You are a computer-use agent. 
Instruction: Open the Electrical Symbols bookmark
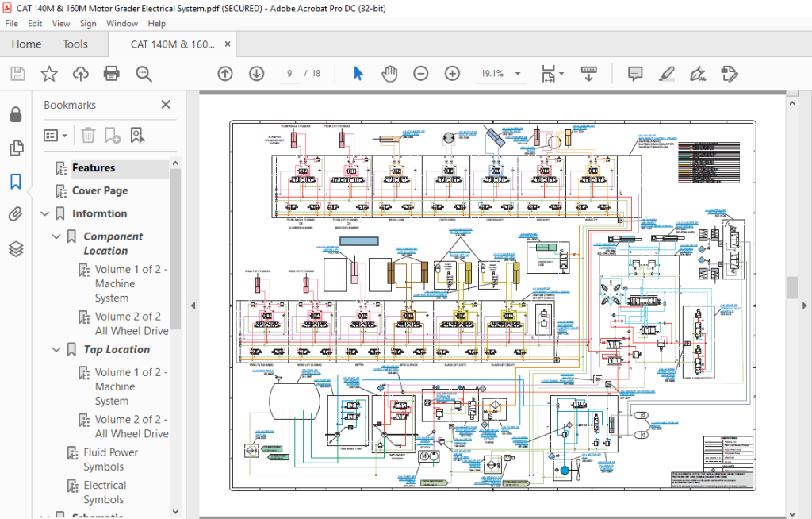(105, 492)
